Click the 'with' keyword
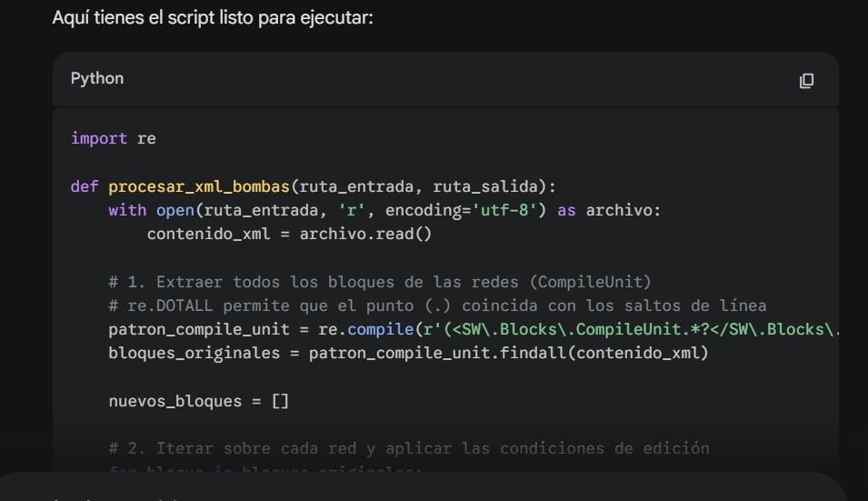Image resolution: width=868 pixels, height=501 pixels. click(126, 210)
